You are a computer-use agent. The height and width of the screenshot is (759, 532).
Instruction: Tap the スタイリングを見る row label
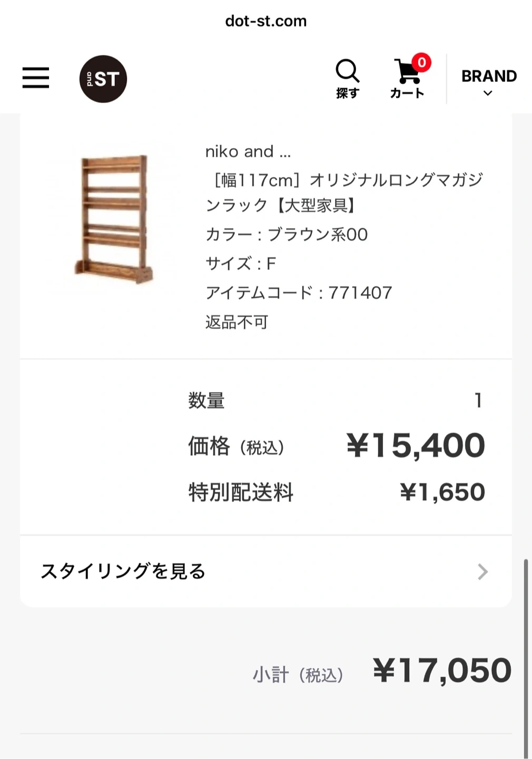pyautogui.click(x=123, y=571)
